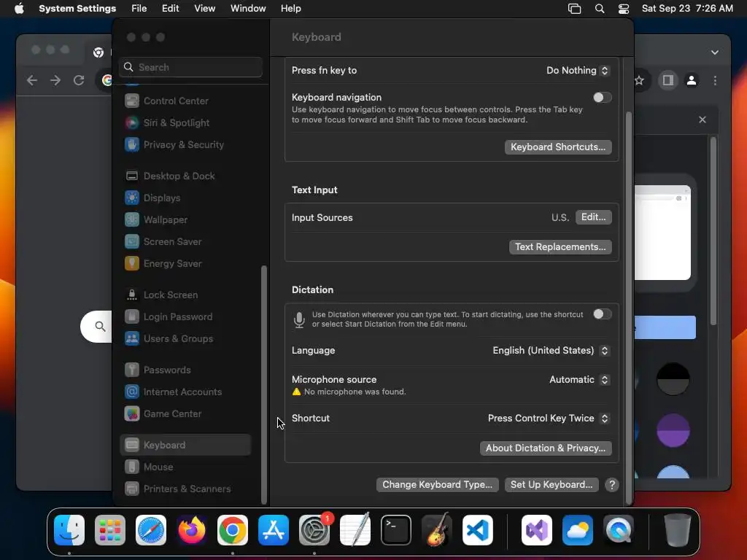747x560 pixels.
Task: Click Edit... next to Input Sources
Action: click(x=593, y=217)
